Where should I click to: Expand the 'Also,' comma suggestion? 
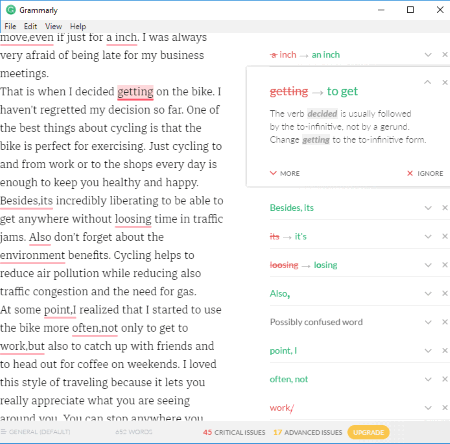tap(428, 294)
